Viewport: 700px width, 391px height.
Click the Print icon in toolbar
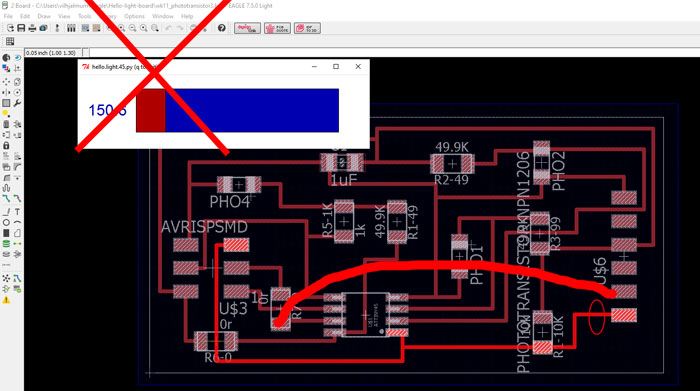[x=32, y=28]
